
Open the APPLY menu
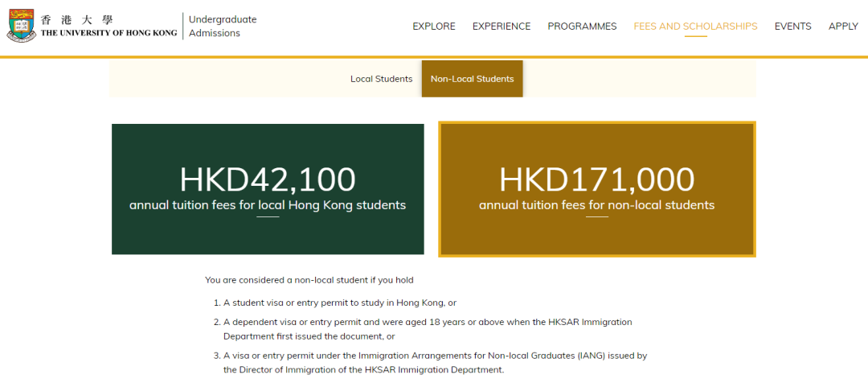tap(843, 26)
